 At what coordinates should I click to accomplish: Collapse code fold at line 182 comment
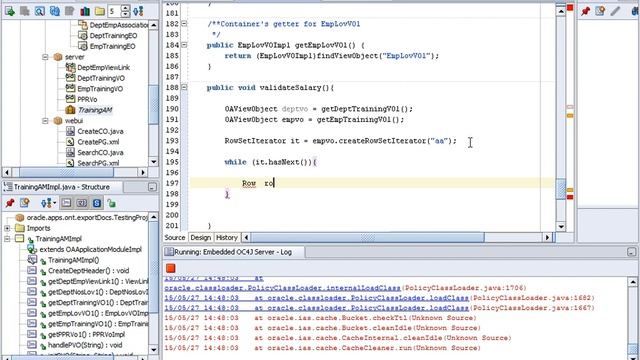click(x=184, y=24)
